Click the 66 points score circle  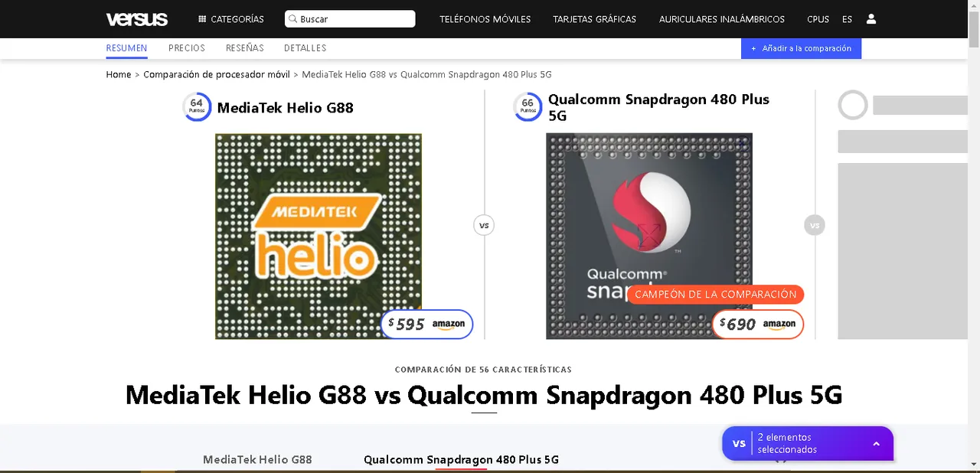click(528, 106)
